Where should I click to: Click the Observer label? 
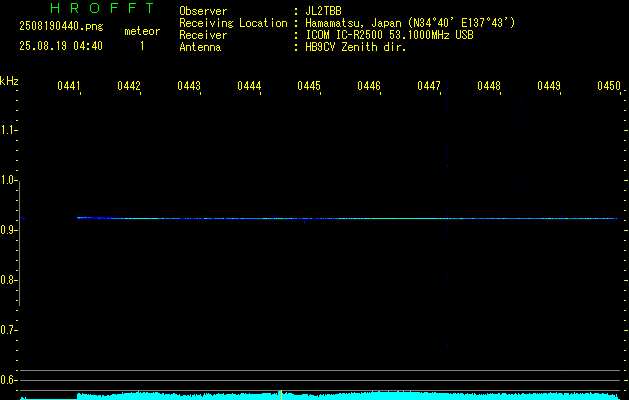point(203,11)
